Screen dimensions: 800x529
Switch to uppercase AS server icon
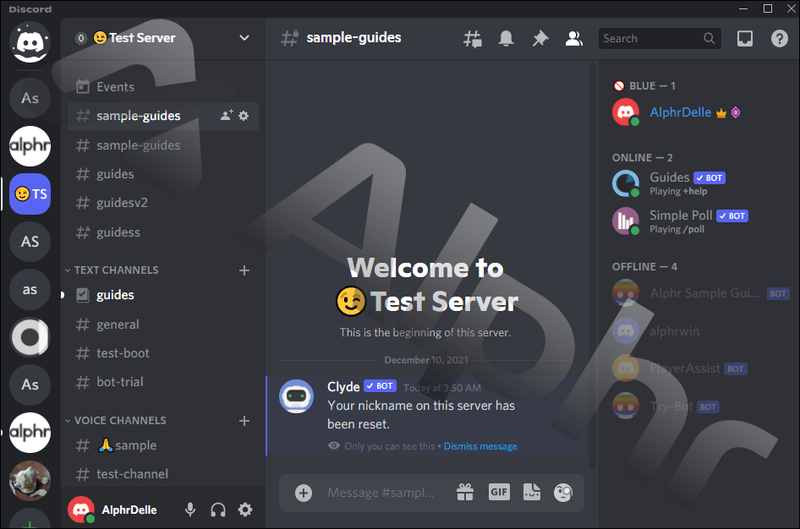[x=30, y=241]
